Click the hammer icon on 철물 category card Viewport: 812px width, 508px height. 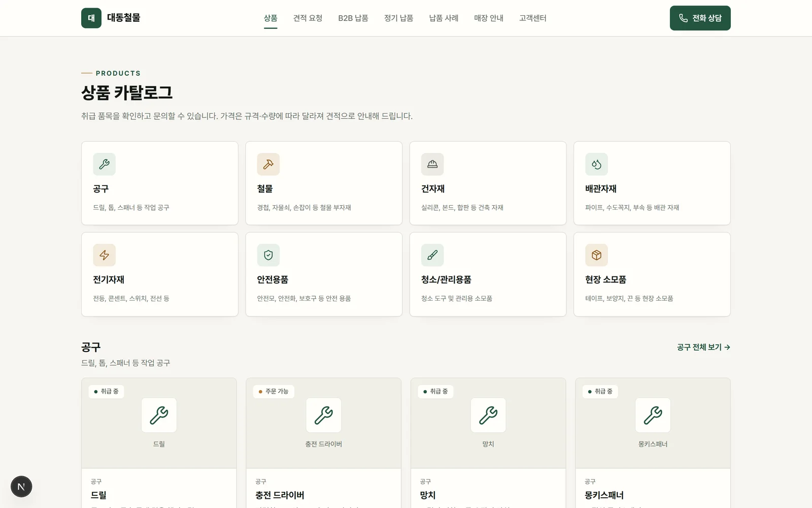point(268,164)
